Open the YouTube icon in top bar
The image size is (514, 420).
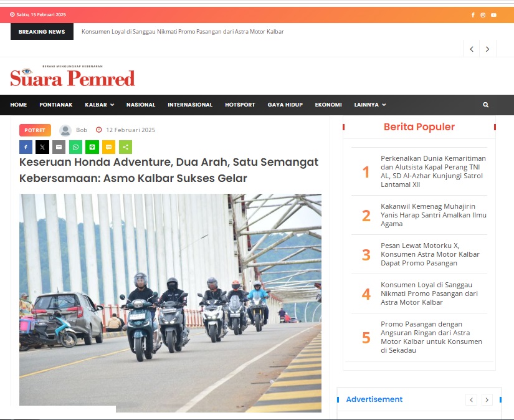coord(493,15)
